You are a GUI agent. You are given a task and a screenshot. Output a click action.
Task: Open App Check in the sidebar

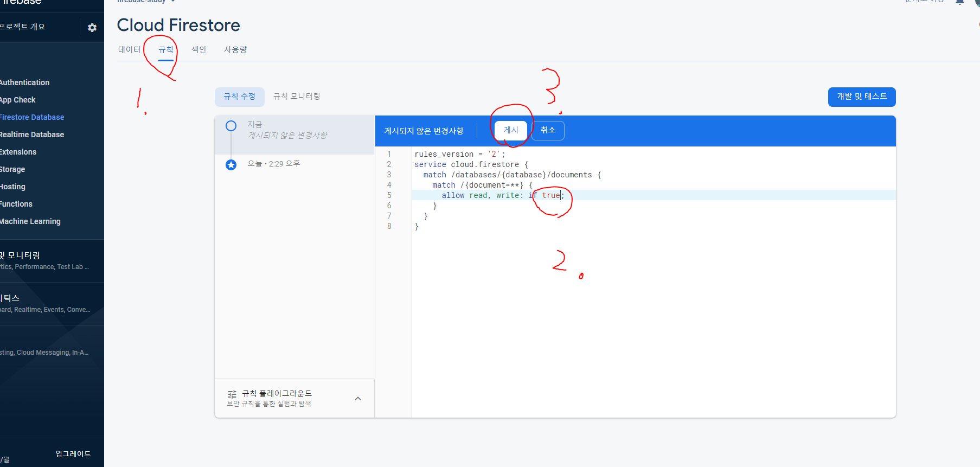coord(18,100)
